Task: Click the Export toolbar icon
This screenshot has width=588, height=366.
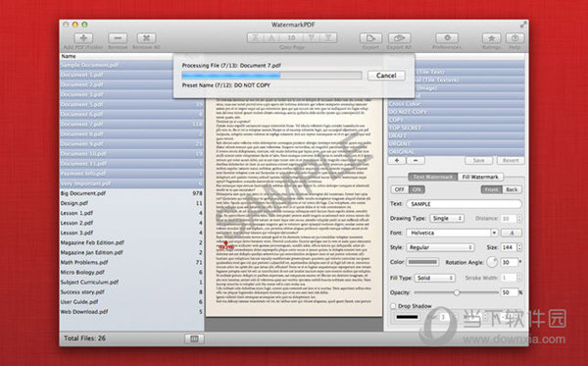Action: 370,38
